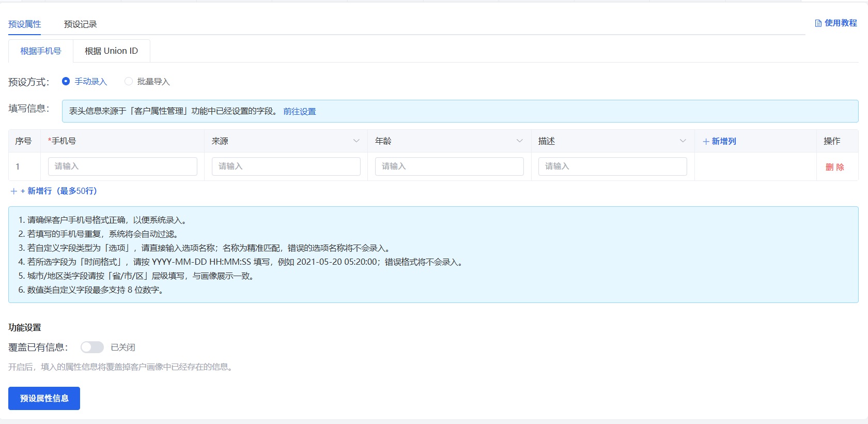Click the 表头信息来源于 notice text

(174, 111)
